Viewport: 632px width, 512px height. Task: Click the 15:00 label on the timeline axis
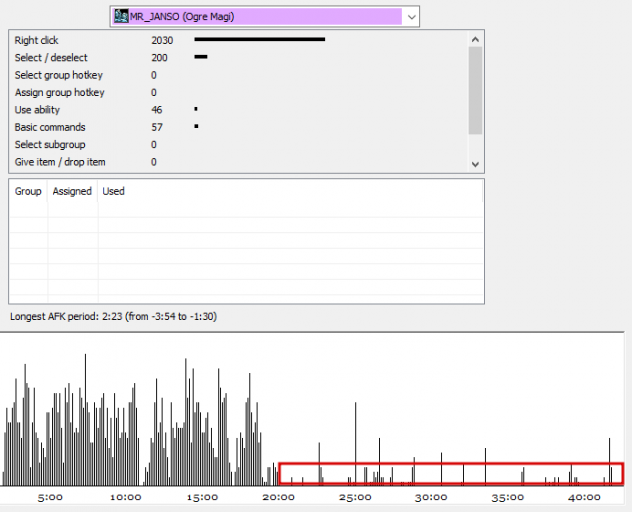(x=202, y=497)
